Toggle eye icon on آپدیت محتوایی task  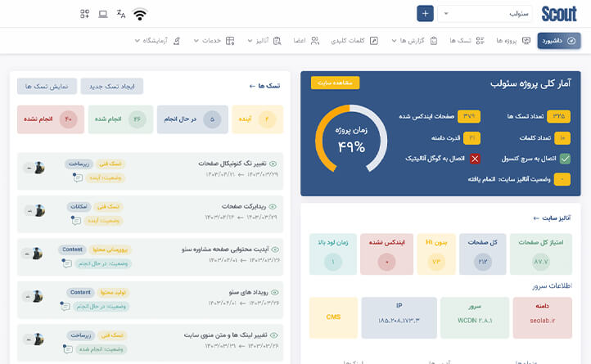point(275,249)
